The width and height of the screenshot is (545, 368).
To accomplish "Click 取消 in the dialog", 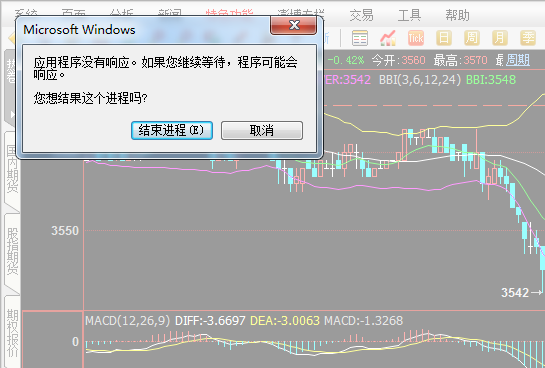I will pyautogui.click(x=262, y=130).
